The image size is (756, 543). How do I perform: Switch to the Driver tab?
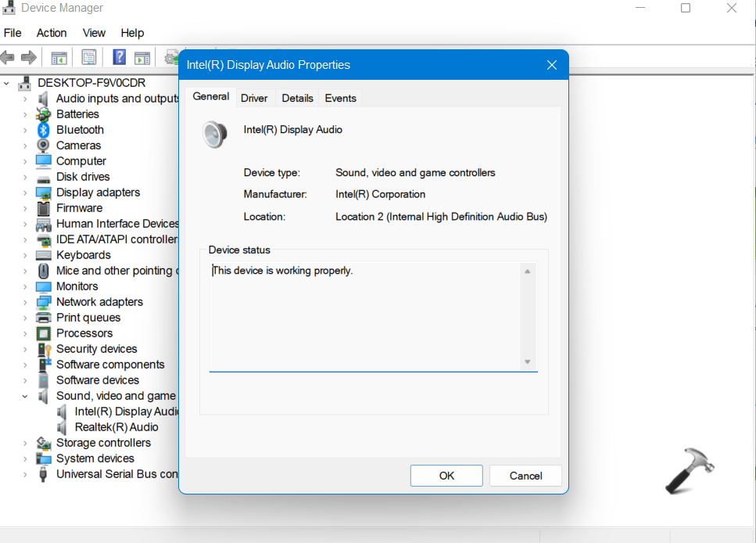tap(254, 98)
